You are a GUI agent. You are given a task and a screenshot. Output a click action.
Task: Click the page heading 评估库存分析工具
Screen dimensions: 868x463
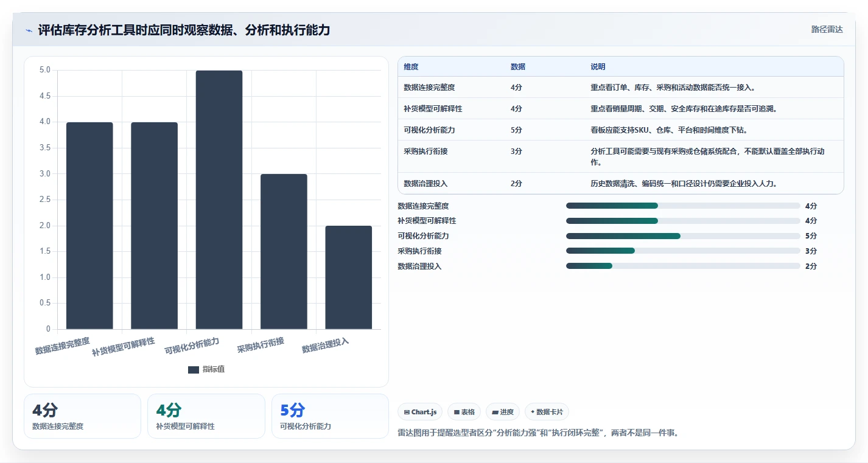(184, 30)
